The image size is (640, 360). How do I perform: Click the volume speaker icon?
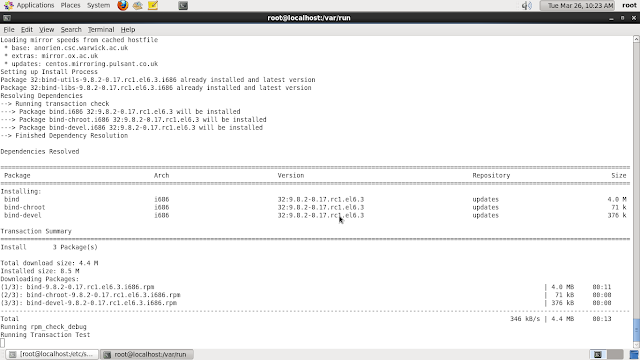coord(527,5)
